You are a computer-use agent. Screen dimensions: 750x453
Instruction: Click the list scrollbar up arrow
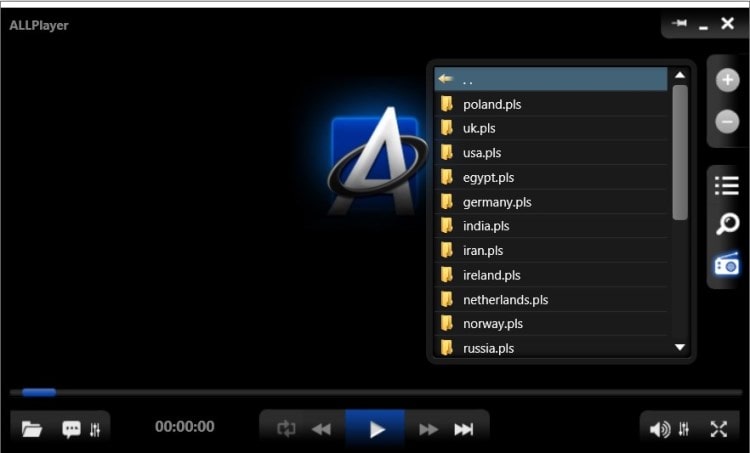click(680, 75)
